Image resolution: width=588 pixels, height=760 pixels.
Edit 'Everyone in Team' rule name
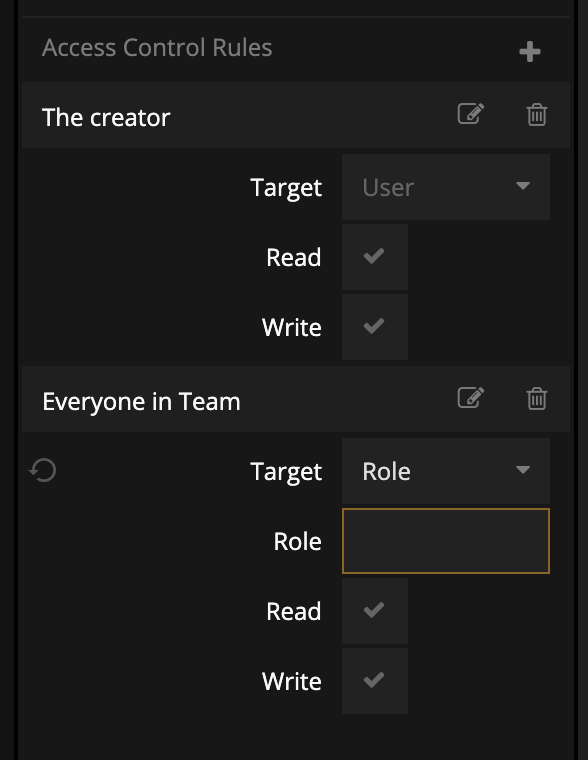[471, 398]
